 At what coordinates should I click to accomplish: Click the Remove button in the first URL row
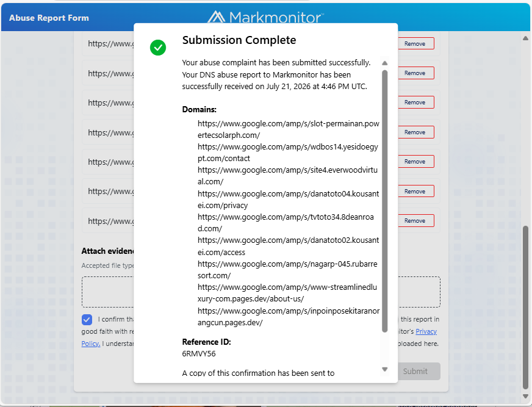[415, 43]
